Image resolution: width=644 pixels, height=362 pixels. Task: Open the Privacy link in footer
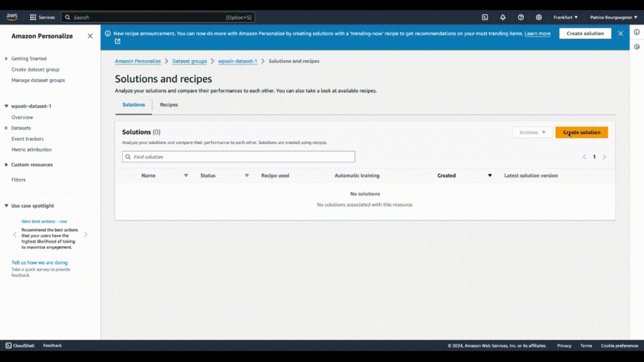click(564, 346)
